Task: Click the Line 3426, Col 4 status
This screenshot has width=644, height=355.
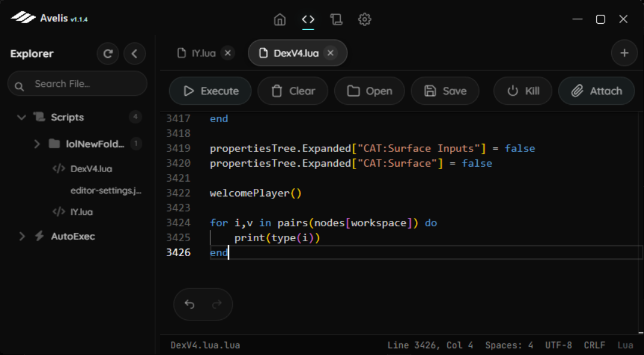Action: pyautogui.click(x=430, y=345)
